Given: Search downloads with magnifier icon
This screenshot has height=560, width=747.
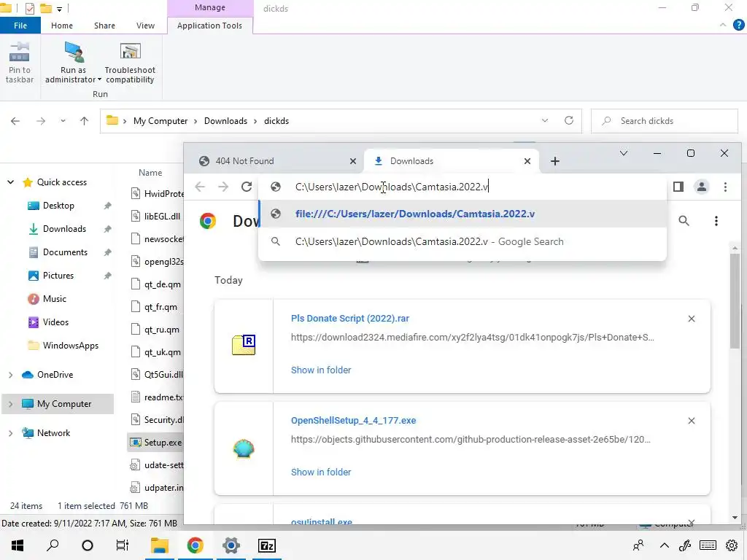Looking at the screenshot, I should [x=684, y=220].
